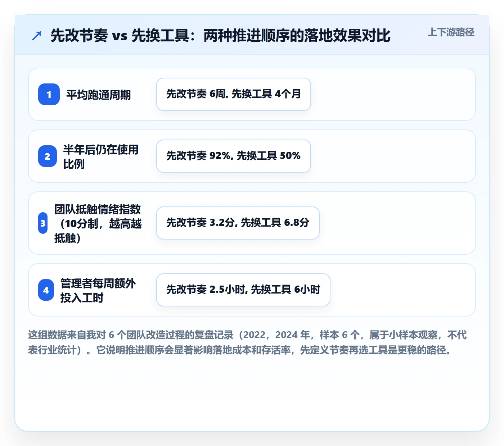Screen dimensions: 504x446
Task: Select the 管理者每周额外投入工时 label
Action: 98,290
